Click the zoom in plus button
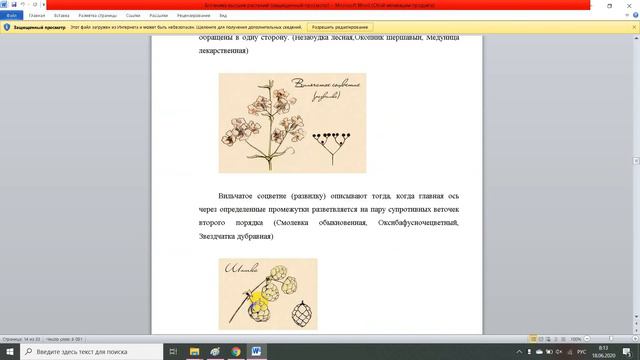 click(635, 339)
